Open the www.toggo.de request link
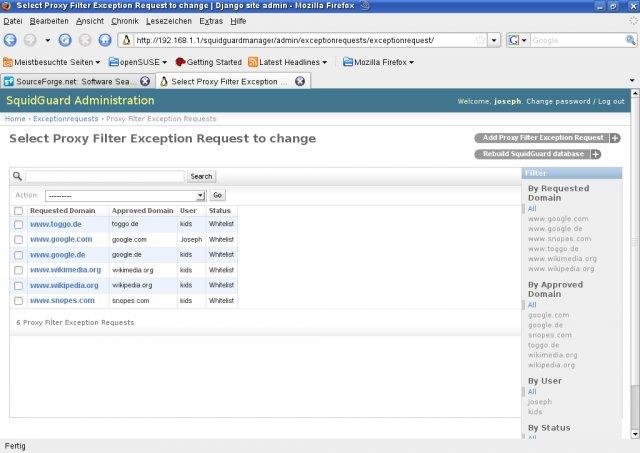The width and height of the screenshot is (640, 453). coord(56,224)
